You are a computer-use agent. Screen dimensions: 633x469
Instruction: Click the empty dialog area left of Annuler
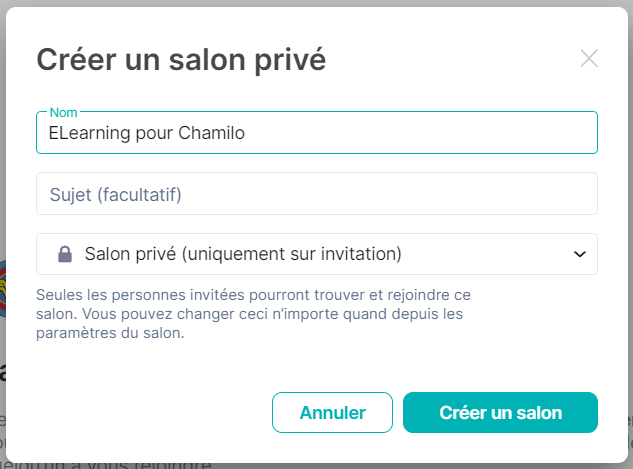pyautogui.click(x=150, y=412)
